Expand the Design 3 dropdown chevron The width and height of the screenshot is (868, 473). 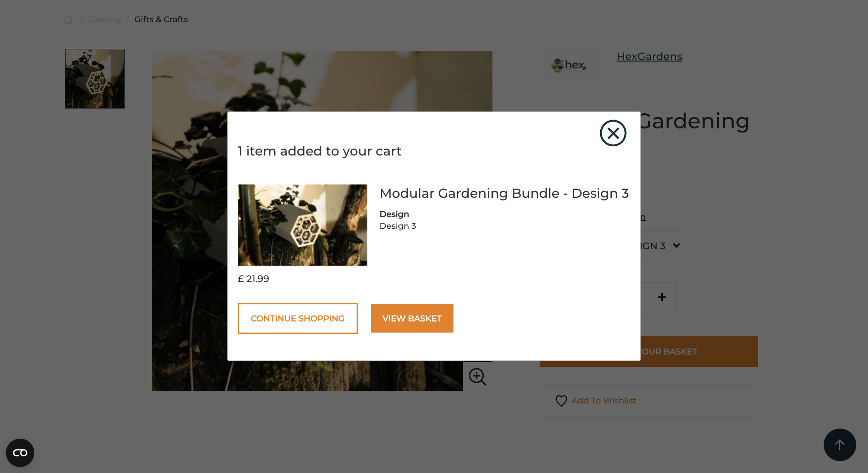tap(676, 245)
